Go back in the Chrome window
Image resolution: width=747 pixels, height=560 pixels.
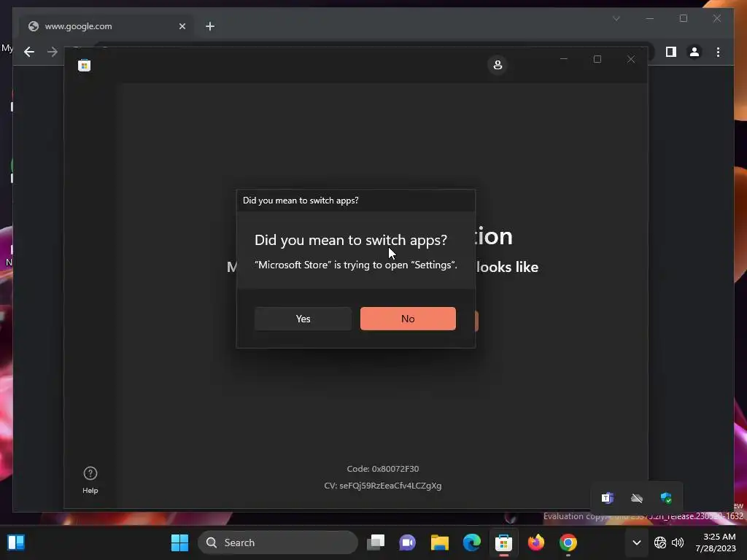(x=29, y=52)
